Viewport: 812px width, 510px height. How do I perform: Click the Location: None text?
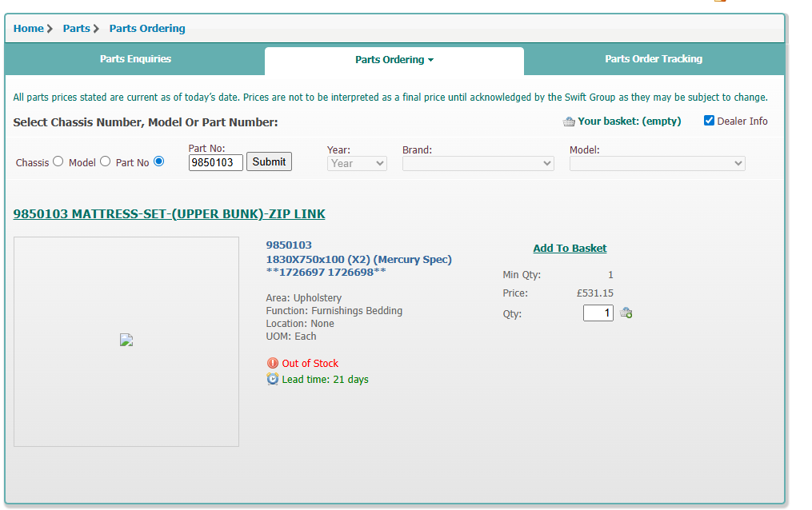pos(300,324)
